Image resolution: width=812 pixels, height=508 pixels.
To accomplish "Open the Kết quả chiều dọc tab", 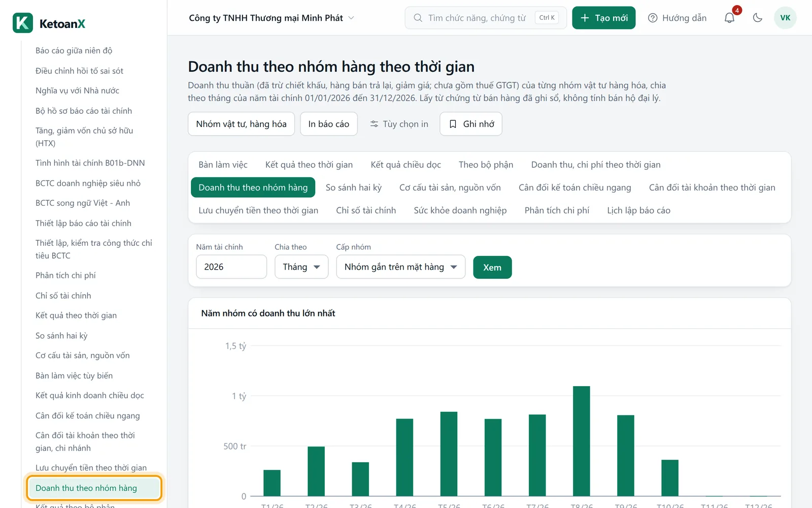I will (x=406, y=165).
